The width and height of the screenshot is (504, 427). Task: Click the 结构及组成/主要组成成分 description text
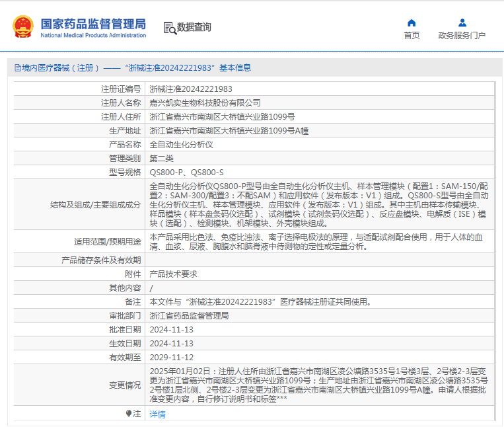pos(320,204)
